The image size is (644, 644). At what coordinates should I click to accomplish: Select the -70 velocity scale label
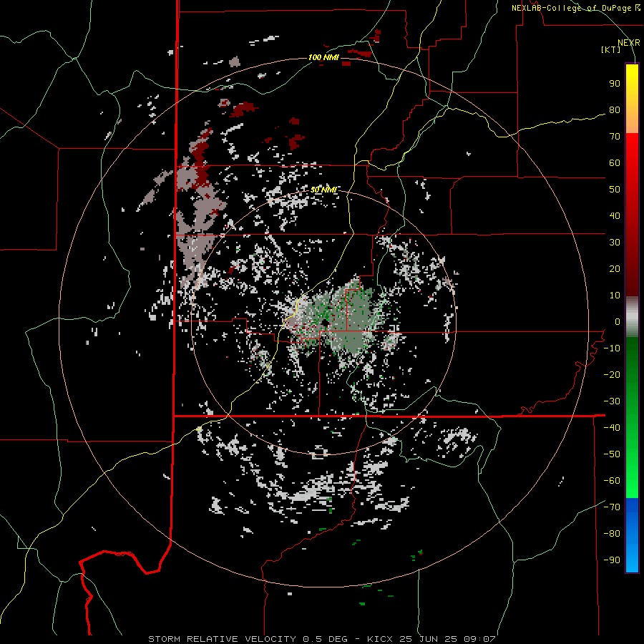click(612, 507)
